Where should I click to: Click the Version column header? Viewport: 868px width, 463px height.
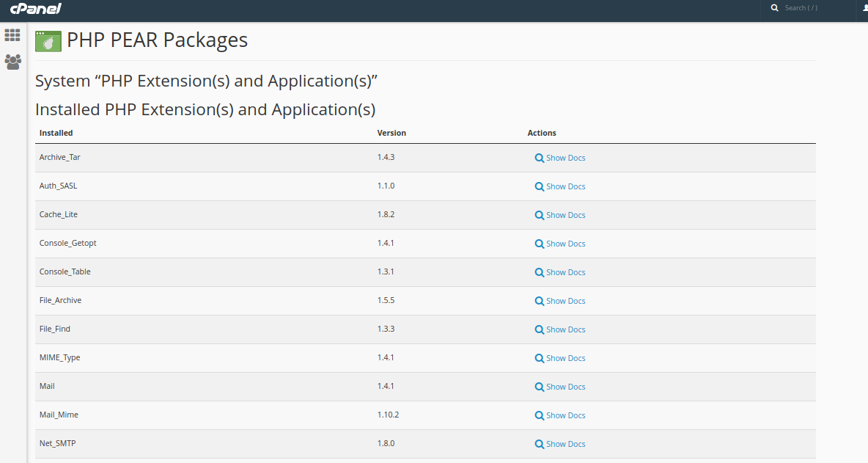(391, 133)
